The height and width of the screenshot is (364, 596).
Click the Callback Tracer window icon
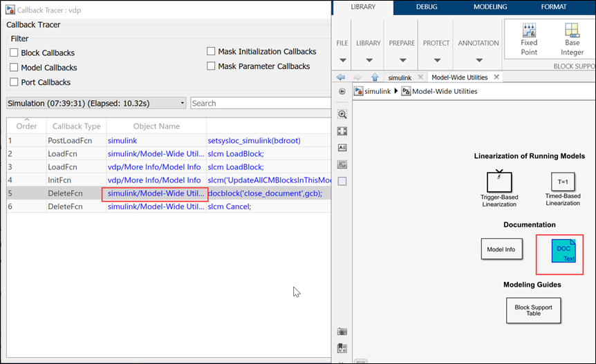click(x=10, y=10)
